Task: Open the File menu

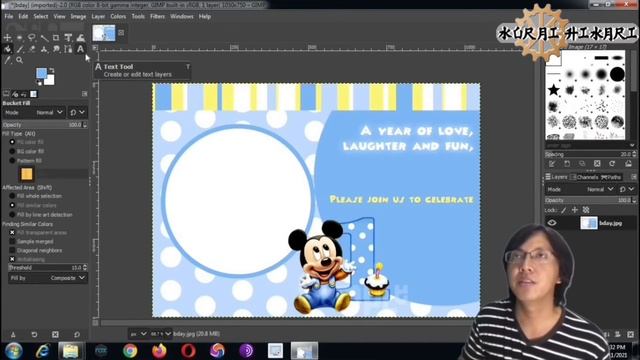Action: [x=9, y=17]
